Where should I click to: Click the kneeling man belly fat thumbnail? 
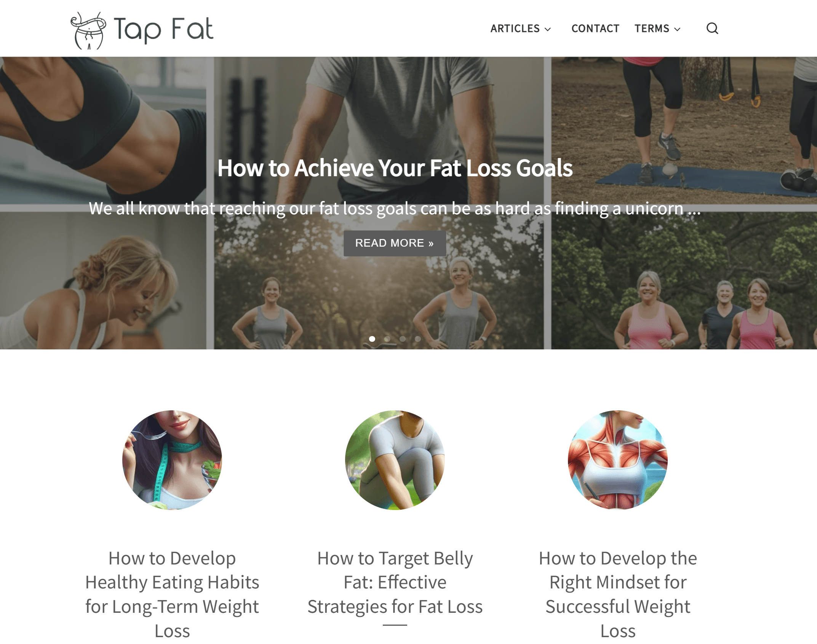click(x=395, y=460)
